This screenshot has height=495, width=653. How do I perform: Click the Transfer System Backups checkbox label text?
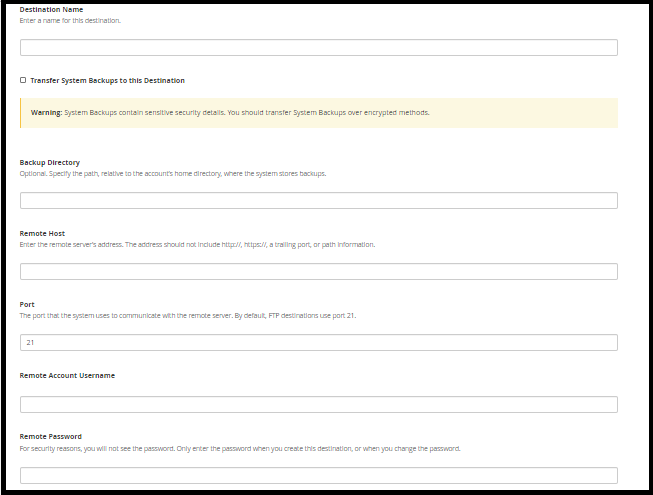(107, 80)
